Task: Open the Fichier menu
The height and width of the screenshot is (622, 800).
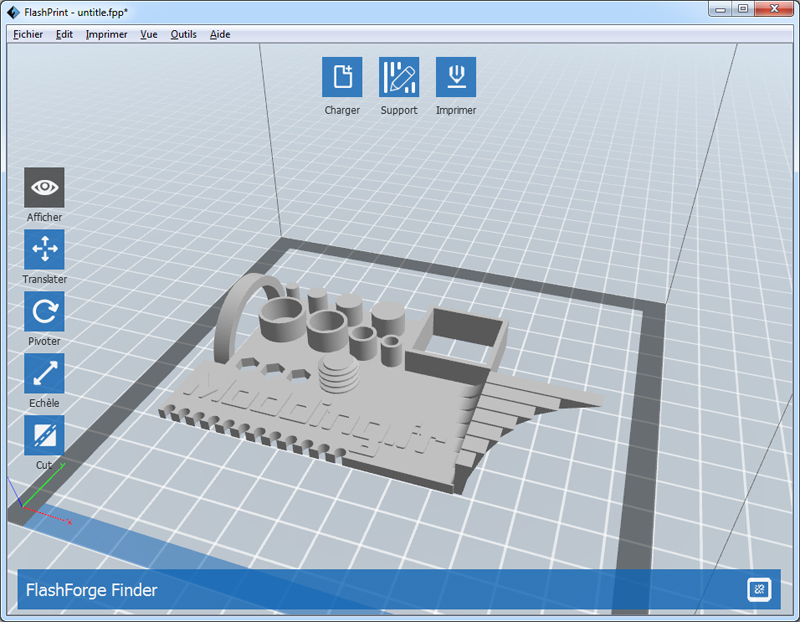Action: (28, 34)
